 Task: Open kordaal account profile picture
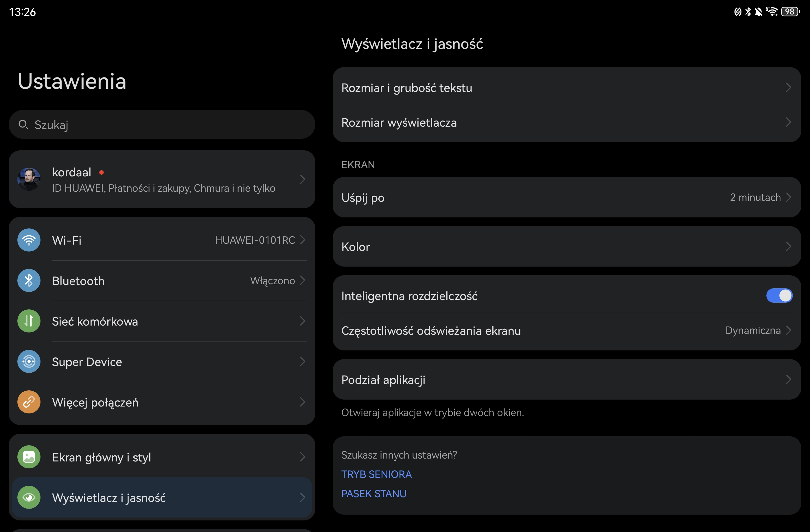(29, 179)
